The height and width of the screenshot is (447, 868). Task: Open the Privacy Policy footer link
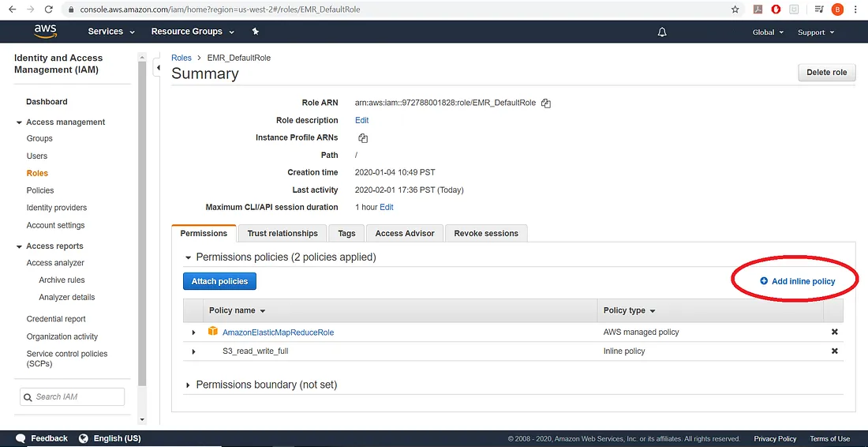[x=775, y=438]
